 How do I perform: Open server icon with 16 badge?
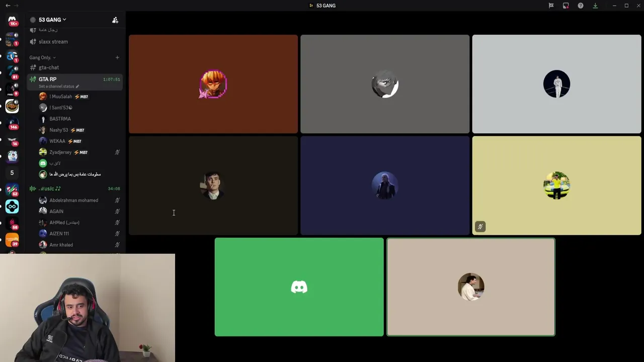(x=12, y=139)
